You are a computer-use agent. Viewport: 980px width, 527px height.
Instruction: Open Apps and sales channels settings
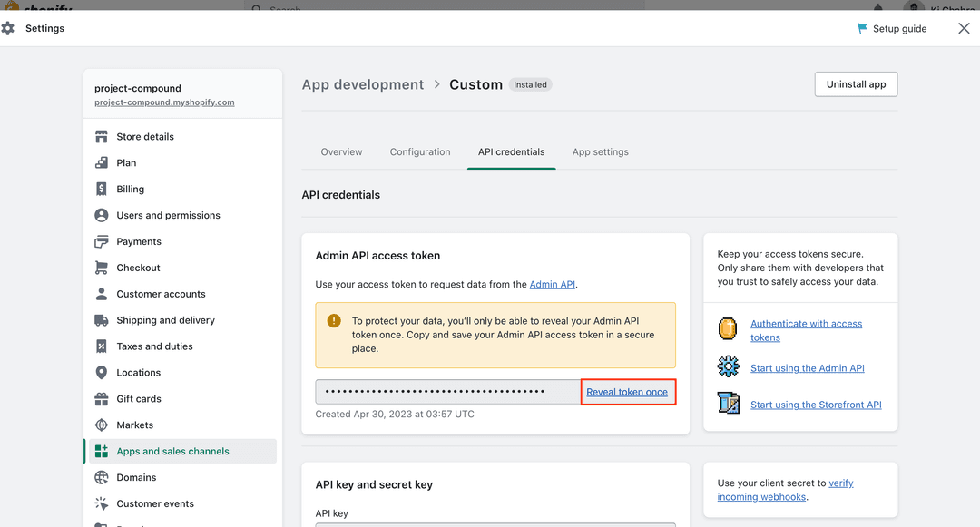[182, 452]
